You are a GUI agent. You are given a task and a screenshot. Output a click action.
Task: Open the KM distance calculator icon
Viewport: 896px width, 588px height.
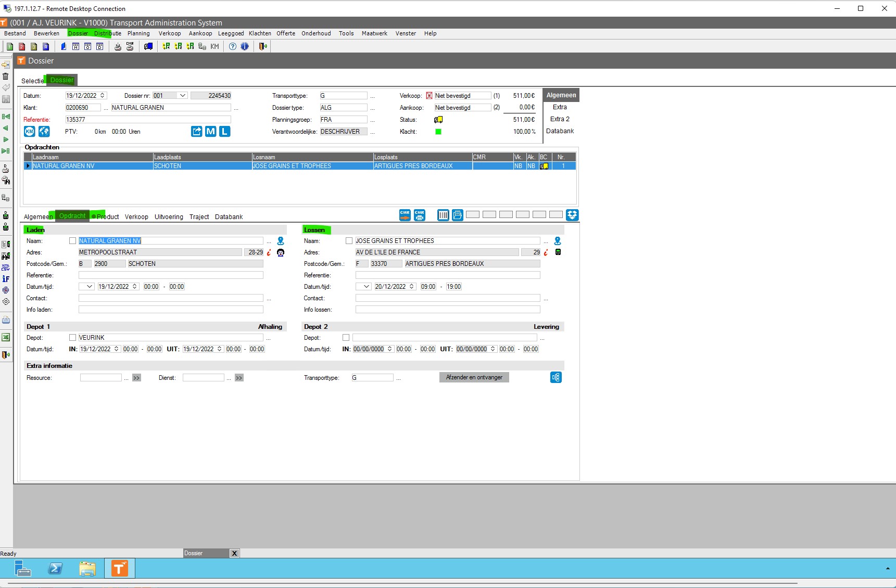30,132
